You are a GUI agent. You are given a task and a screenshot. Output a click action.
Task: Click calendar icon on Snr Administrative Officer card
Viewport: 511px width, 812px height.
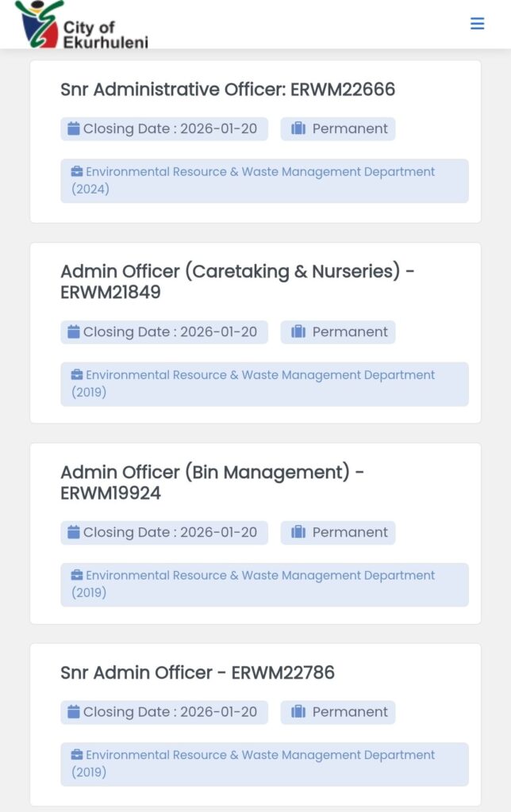pos(74,128)
